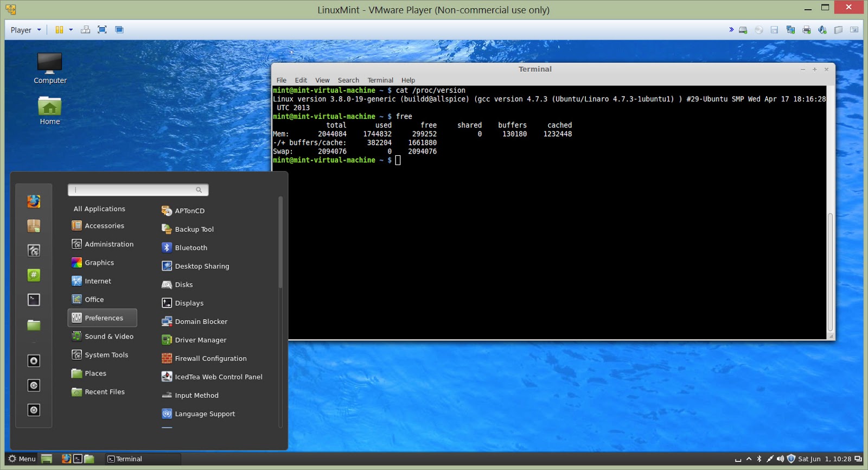Open the Computer desktop icon
The image size is (868, 470).
click(x=50, y=68)
